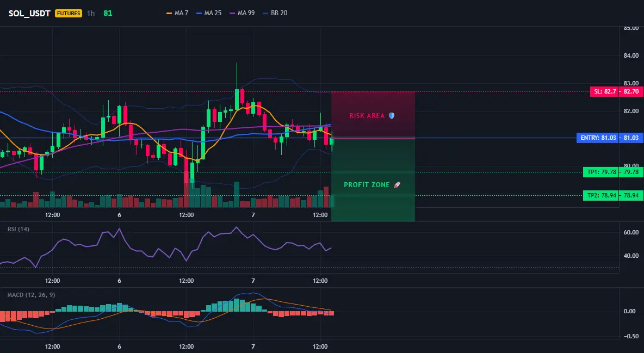Click the SOL_USDT symbol name

29,13
